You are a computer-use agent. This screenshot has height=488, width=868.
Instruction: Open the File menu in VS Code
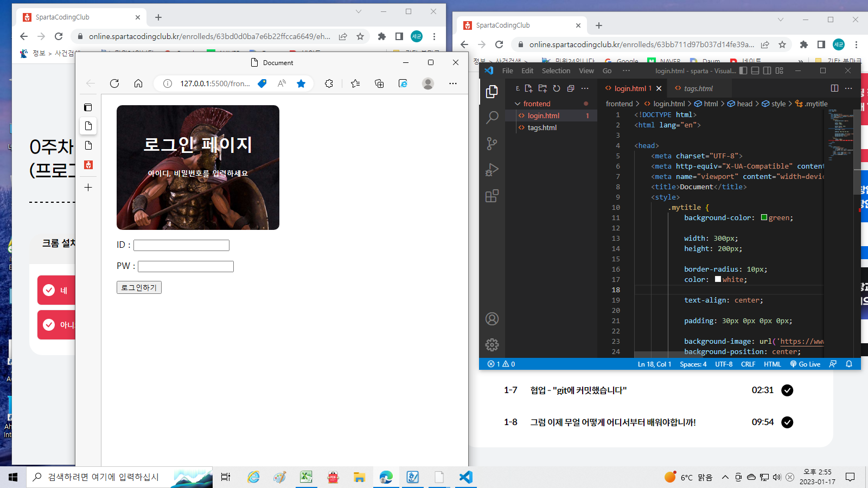[x=508, y=71]
